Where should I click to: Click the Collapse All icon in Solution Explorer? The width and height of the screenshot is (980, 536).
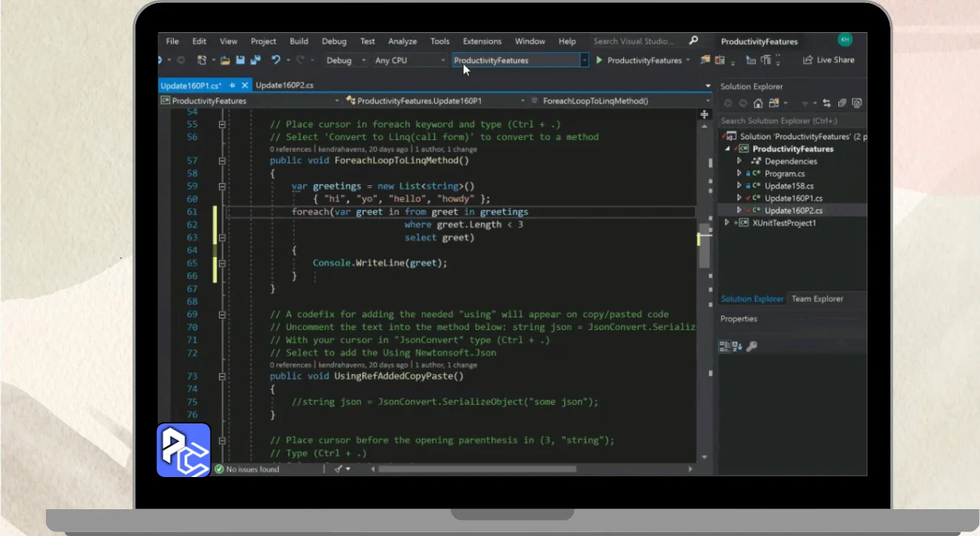(x=842, y=103)
